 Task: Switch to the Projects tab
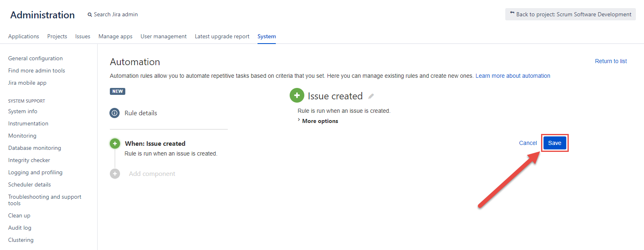57,36
